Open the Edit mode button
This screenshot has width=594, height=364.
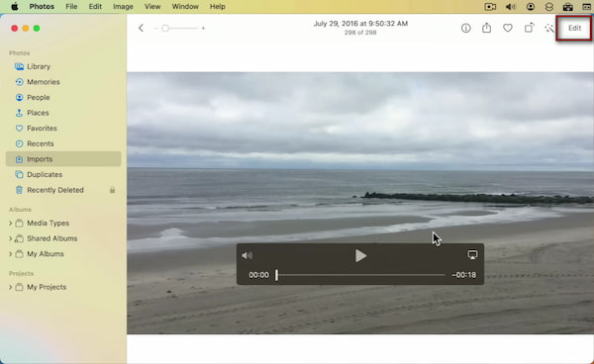pos(574,28)
